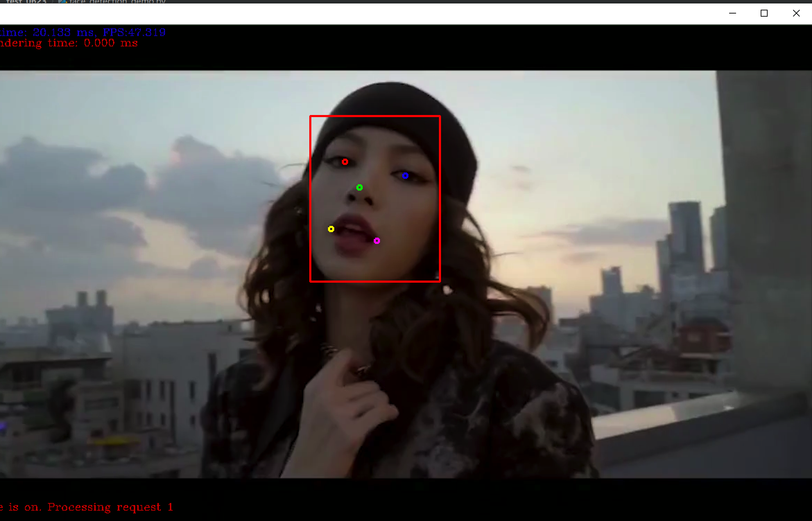Click the red rendering time 0.000 ms text
The image size is (812, 521).
click(x=69, y=43)
